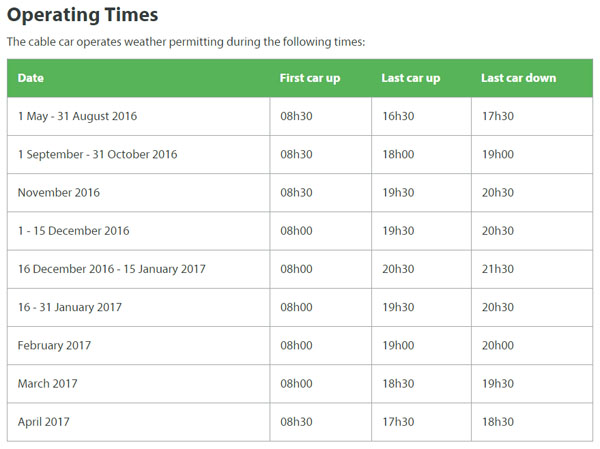The image size is (600, 449).
Task: Select April's 17h30 last car up time
Action: (x=398, y=422)
